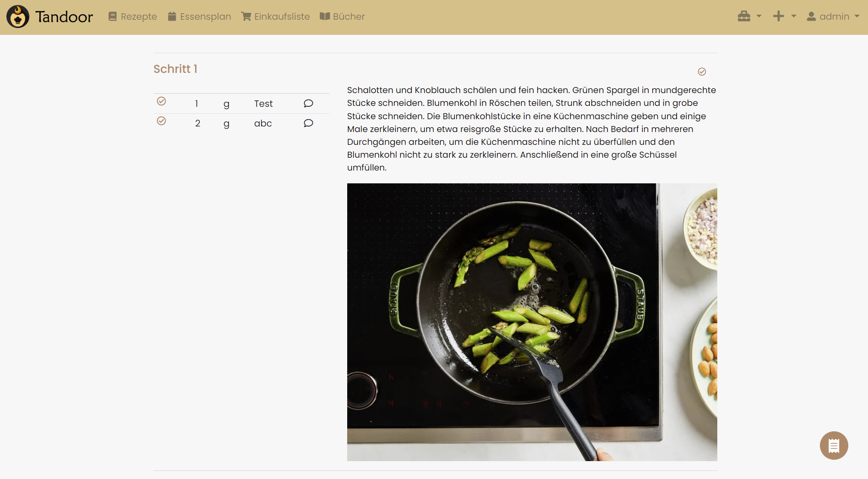
Task: Open the comment bubble for abc ingredient
Action: pyautogui.click(x=308, y=123)
